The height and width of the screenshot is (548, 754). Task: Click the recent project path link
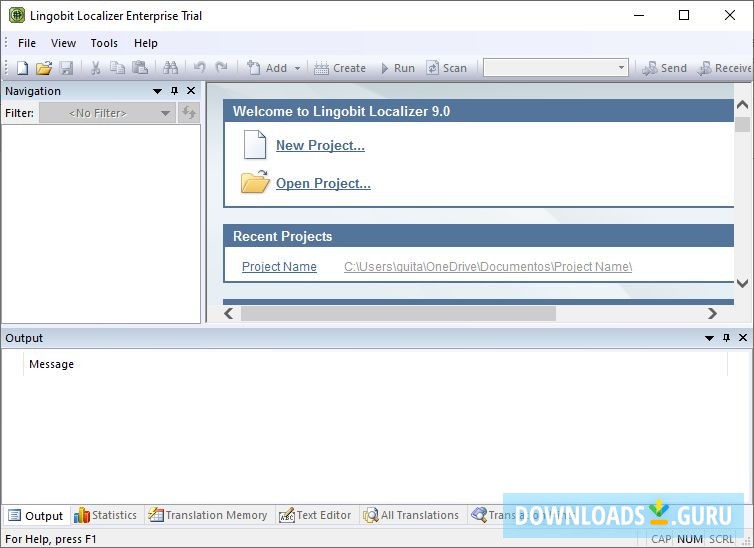[488, 266]
